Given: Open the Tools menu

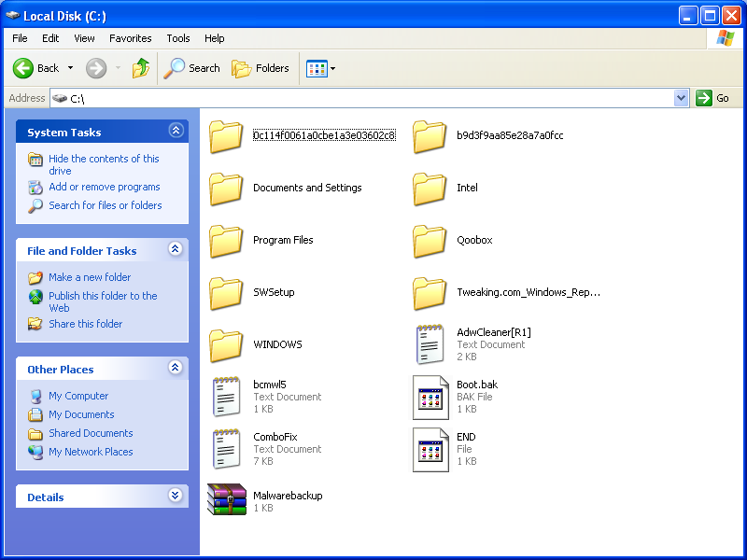Looking at the screenshot, I should 177,38.
